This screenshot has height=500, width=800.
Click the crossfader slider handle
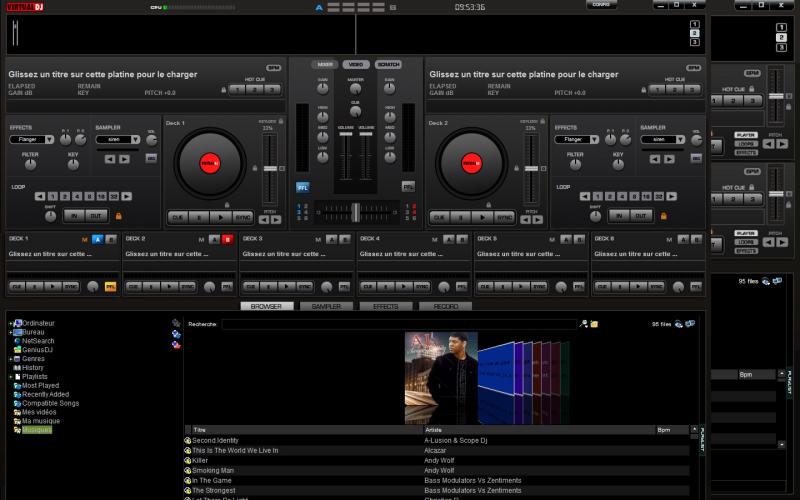[355, 211]
